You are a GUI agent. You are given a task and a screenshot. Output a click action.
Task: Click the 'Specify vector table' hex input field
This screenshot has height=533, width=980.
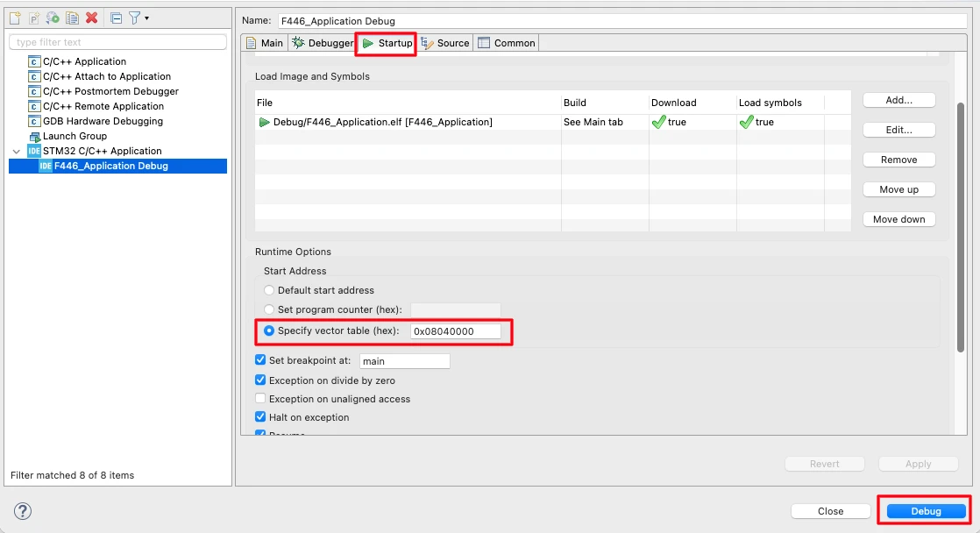tap(457, 332)
